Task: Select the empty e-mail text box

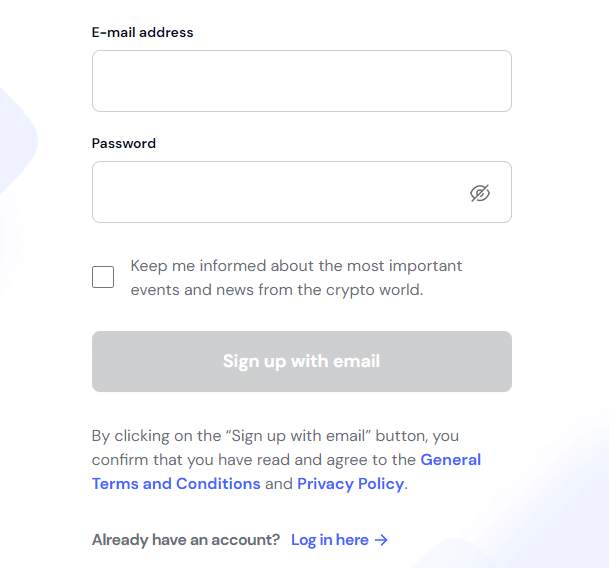Action: (x=301, y=81)
